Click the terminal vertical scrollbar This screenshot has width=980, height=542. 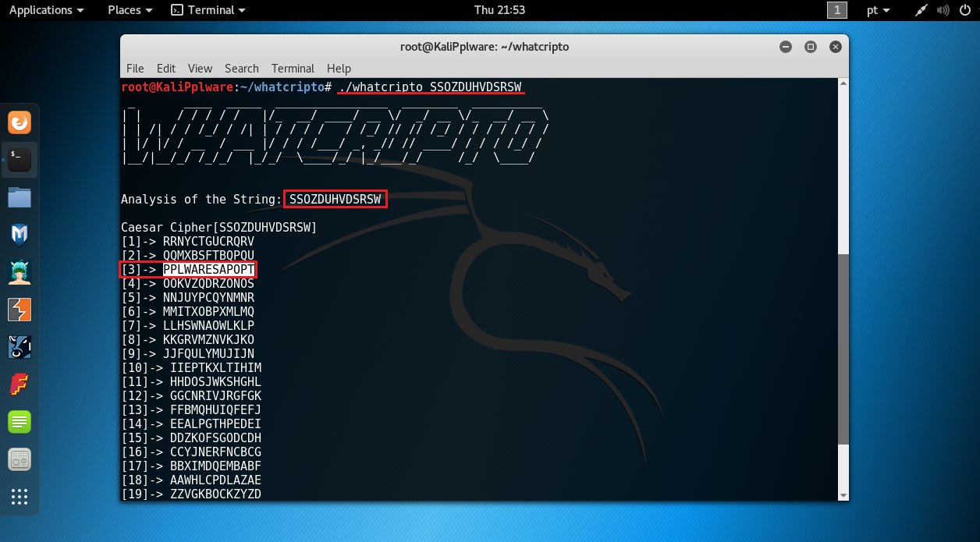point(841,351)
